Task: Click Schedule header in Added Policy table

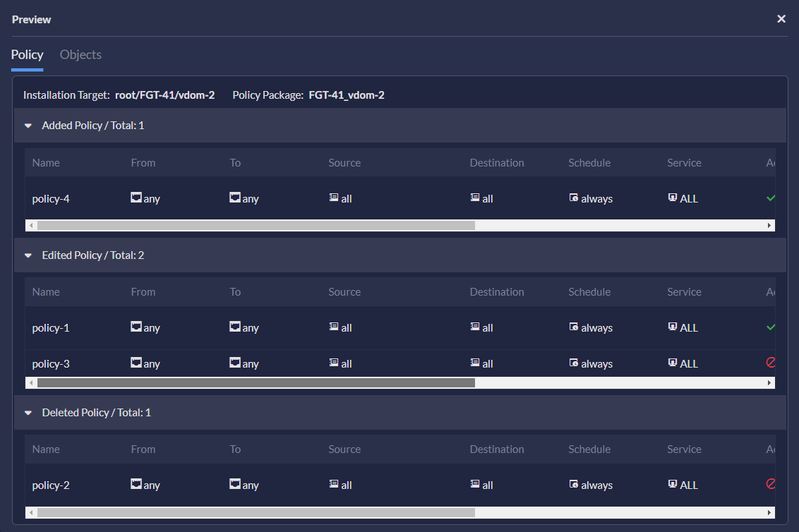Action: pos(589,162)
